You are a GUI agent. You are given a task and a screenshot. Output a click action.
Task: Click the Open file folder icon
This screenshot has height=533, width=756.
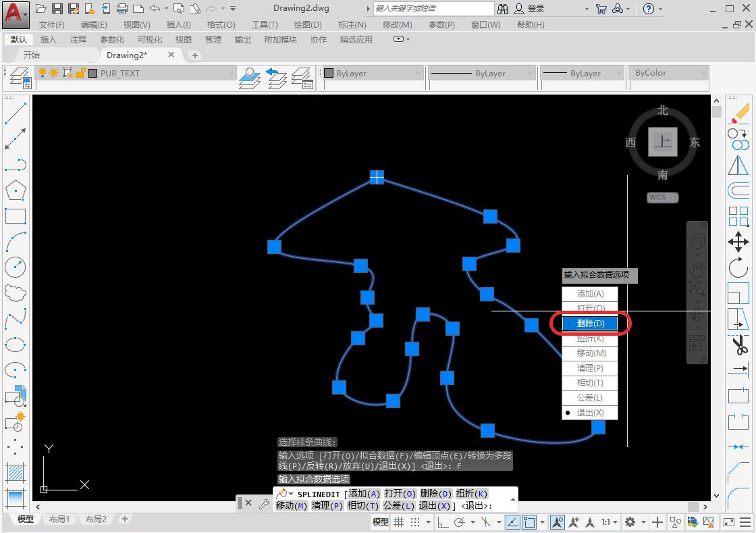pos(41,8)
